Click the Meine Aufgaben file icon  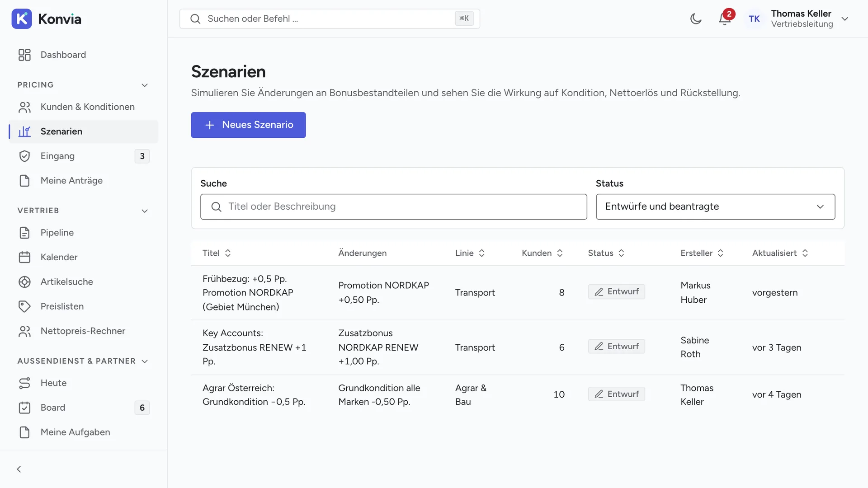(x=24, y=432)
